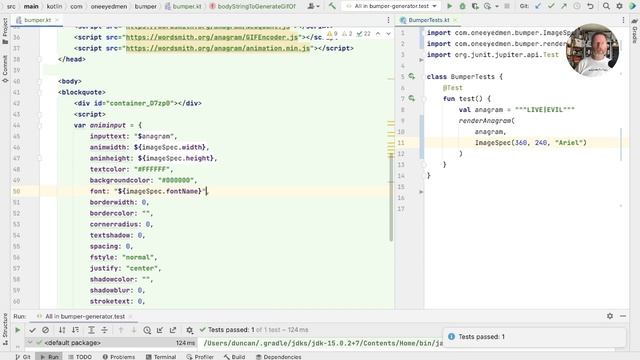Hide the Run panel with minimize dash

coord(623,316)
